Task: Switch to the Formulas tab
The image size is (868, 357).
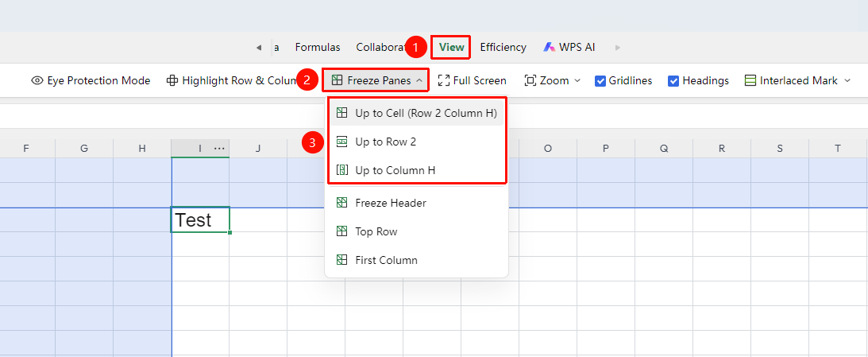Action: click(317, 47)
